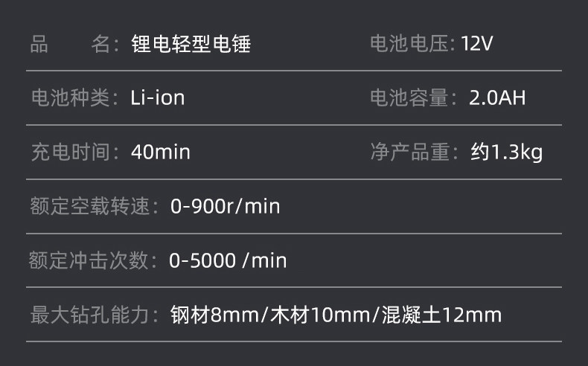This screenshot has width=588, height=366.
Task: Click the 充电时间 label
Action: point(70,152)
